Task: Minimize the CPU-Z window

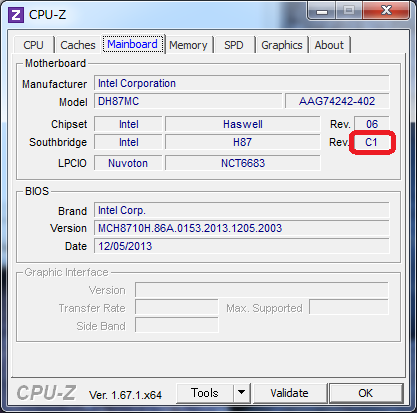Action: tap(322, 11)
